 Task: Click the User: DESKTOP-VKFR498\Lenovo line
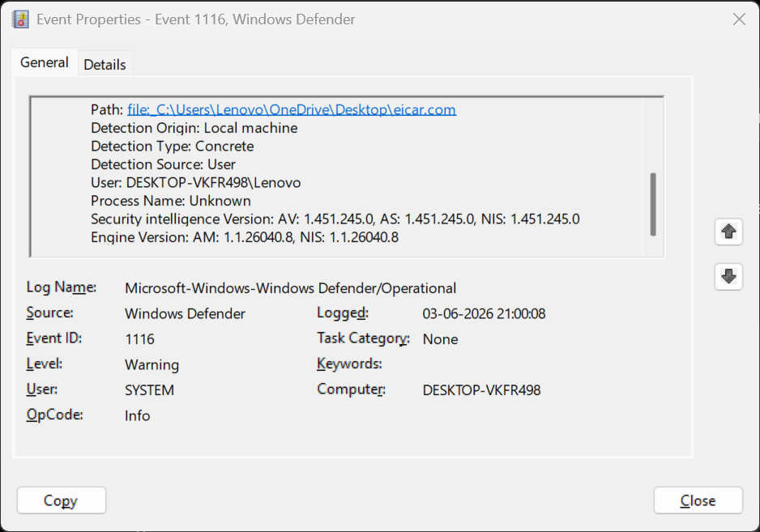pos(196,183)
